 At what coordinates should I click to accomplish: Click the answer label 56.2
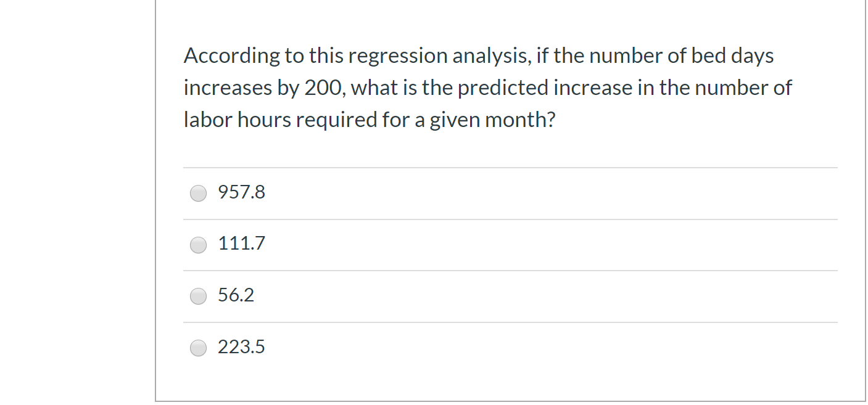point(235,295)
